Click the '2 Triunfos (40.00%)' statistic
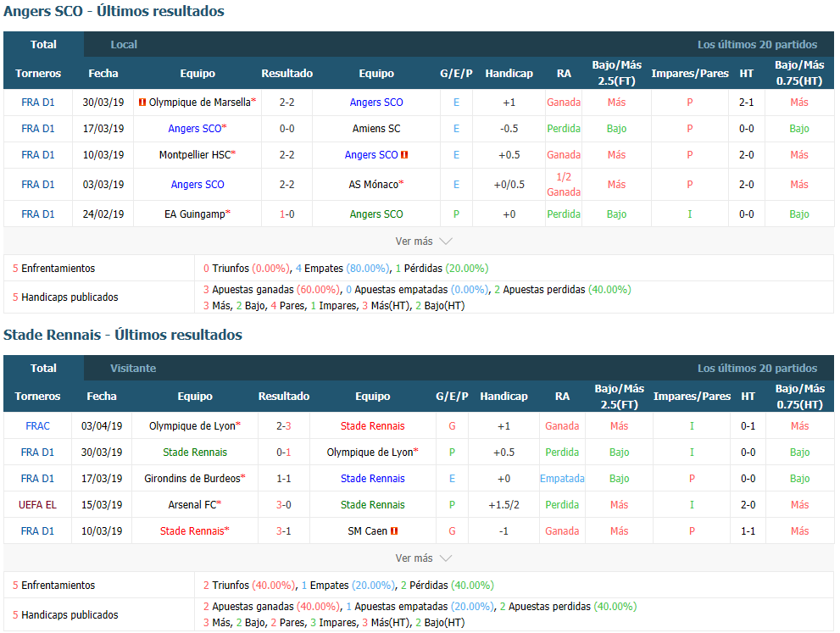The image size is (840, 633). pos(249,585)
